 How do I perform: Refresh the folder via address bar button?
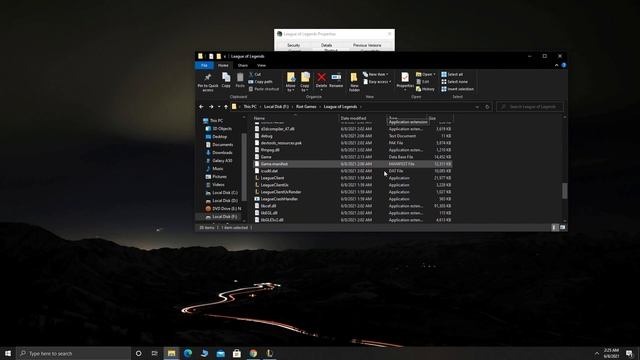[487, 107]
